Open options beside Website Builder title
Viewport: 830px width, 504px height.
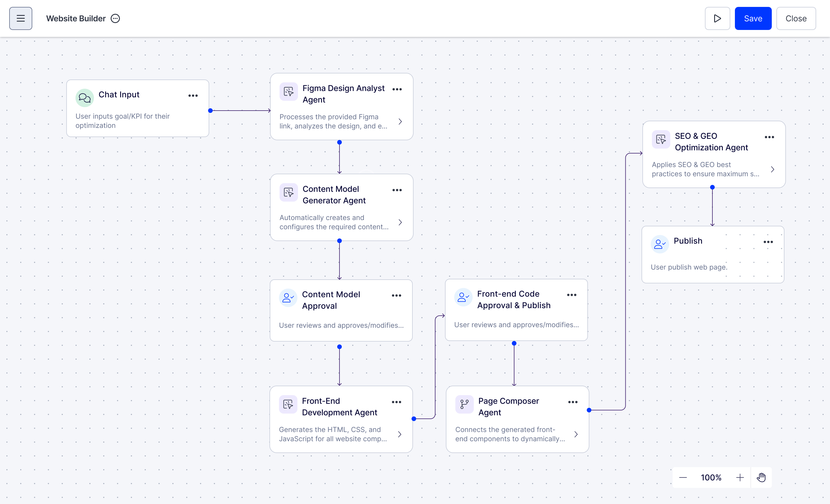[x=115, y=18]
